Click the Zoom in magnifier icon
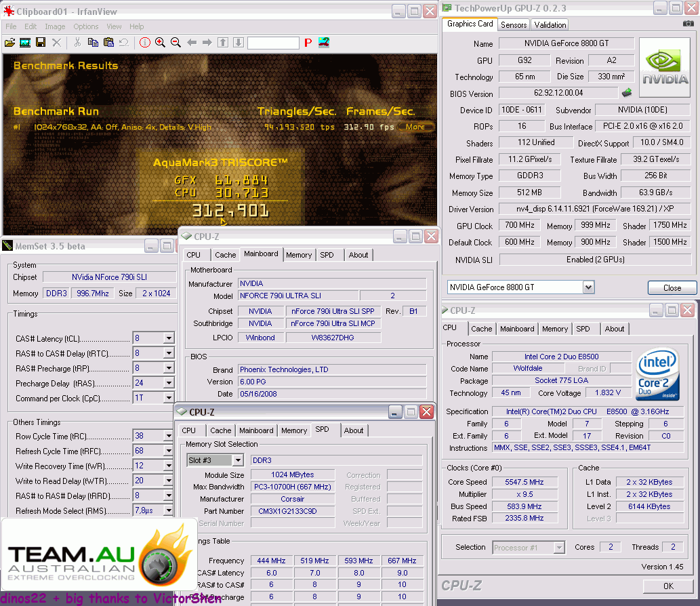This screenshot has width=700, height=606. click(x=161, y=43)
